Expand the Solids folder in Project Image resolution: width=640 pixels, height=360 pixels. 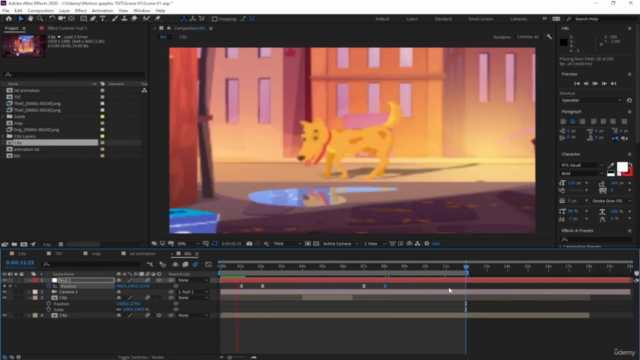pyautogui.click(x=3, y=117)
